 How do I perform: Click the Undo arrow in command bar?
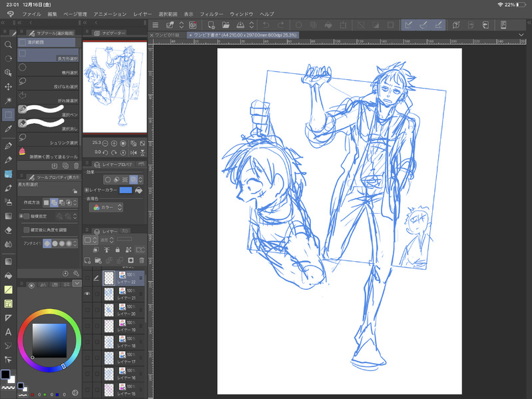tap(266, 25)
